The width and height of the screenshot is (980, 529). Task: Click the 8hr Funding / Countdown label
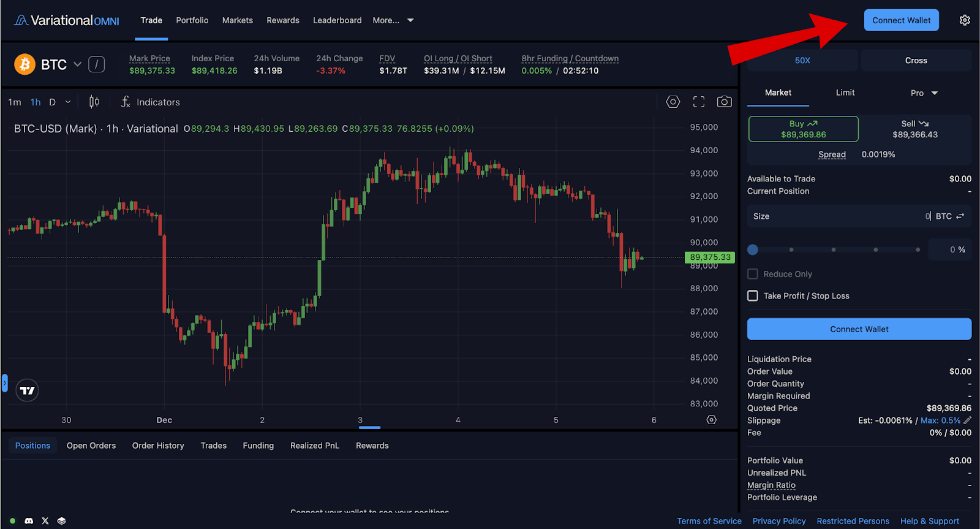(570, 59)
